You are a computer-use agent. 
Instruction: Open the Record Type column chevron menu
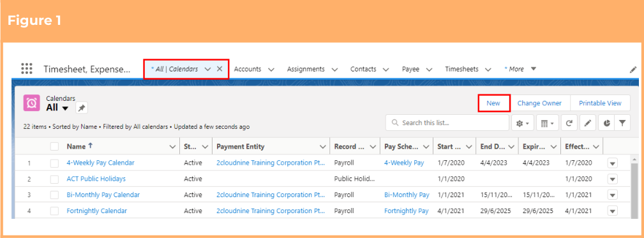click(373, 147)
